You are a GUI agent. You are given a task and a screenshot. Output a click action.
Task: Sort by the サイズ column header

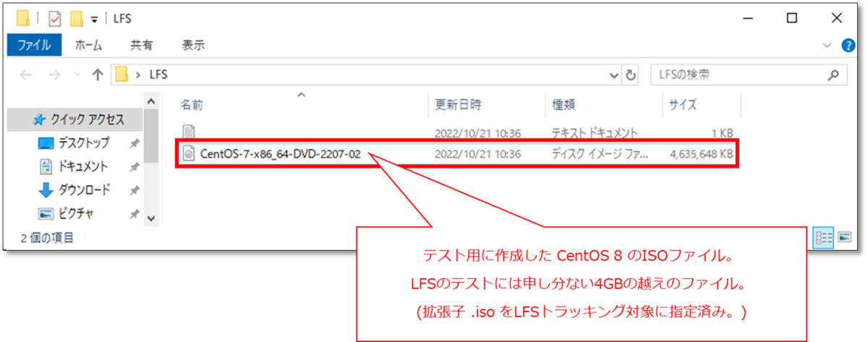click(x=683, y=105)
